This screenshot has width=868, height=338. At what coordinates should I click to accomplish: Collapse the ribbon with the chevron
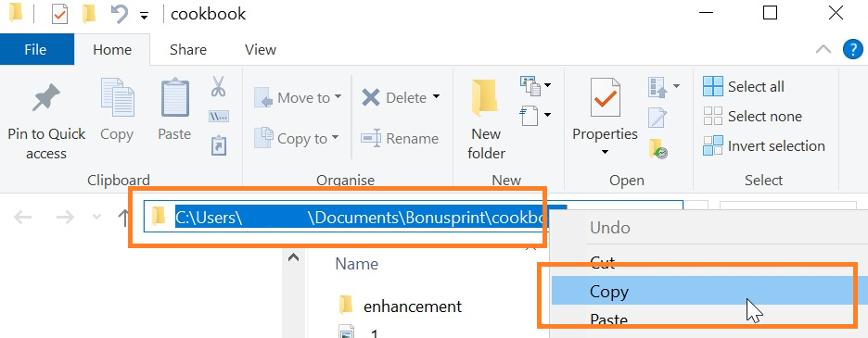pyautogui.click(x=823, y=50)
